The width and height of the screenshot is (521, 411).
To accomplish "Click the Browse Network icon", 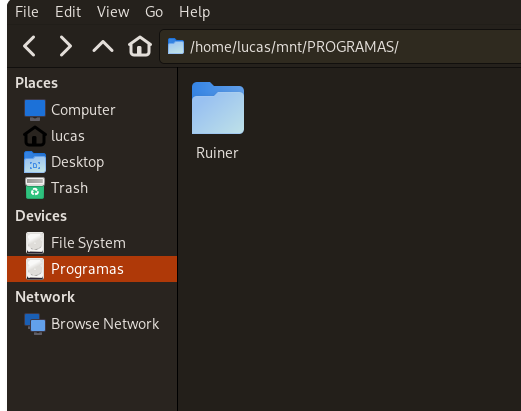I will pyautogui.click(x=35, y=324).
